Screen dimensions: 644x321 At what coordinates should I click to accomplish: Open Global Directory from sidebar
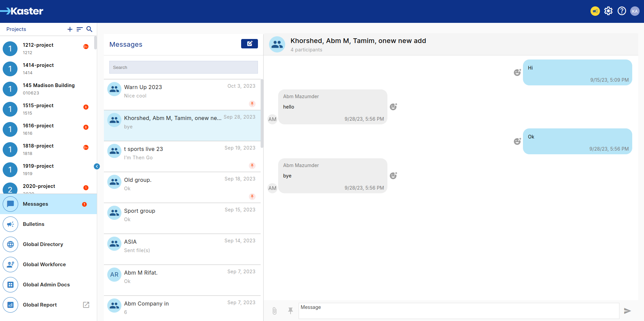pyautogui.click(x=43, y=244)
